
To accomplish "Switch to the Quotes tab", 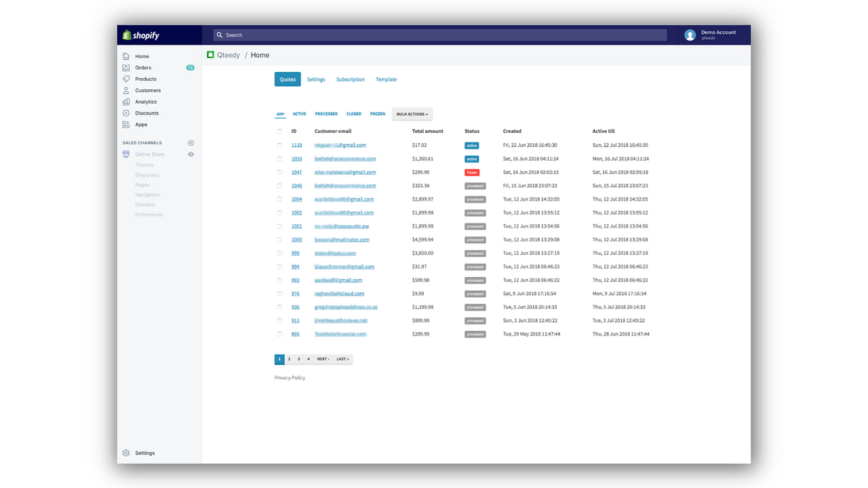I will tap(288, 79).
